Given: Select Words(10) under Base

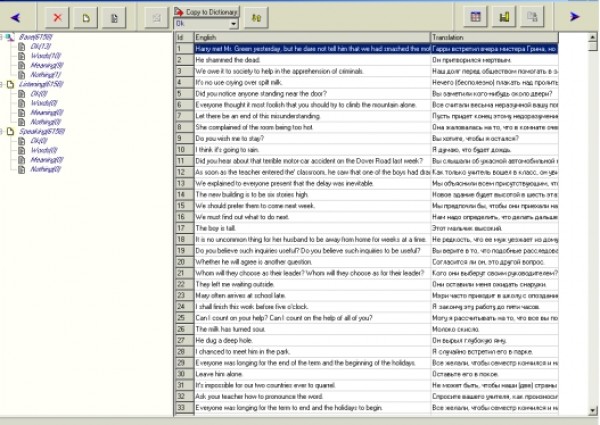Looking at the screenshot, I should pos(44,56).
